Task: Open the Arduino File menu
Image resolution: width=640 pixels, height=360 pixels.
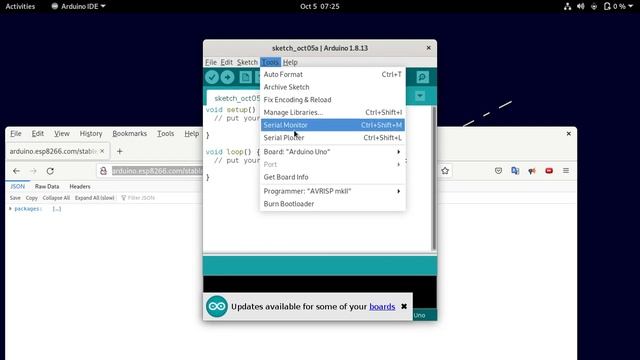Action: [x=211, y=62]
